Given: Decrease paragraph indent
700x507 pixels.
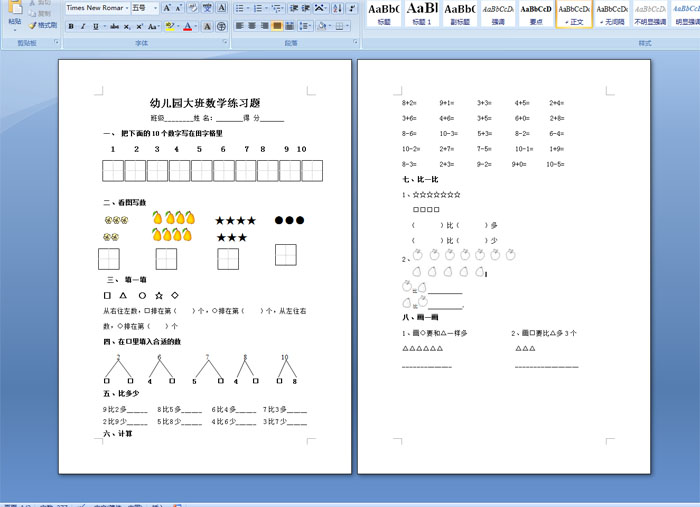Looking at the screenshot, I should click(x=294, y=8).
